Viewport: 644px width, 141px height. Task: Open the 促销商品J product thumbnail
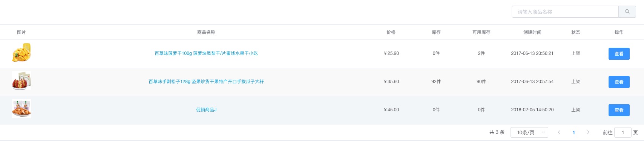(21, 109)
